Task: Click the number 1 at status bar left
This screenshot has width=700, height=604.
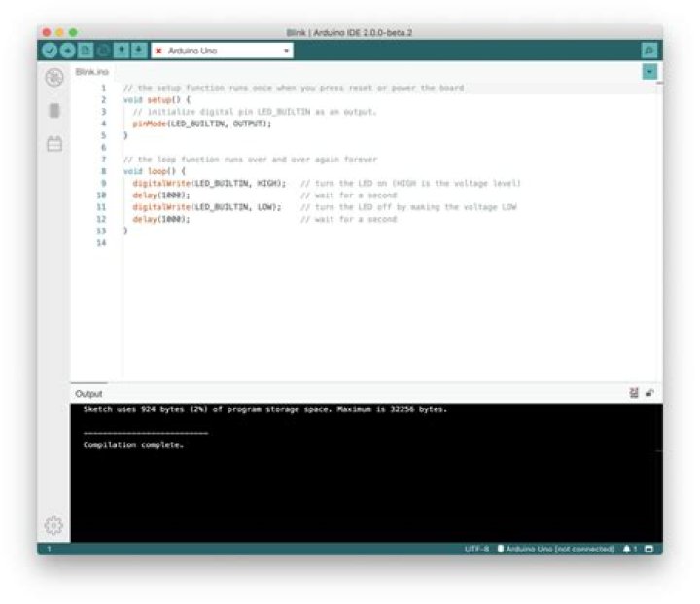Action: [50, 550]
